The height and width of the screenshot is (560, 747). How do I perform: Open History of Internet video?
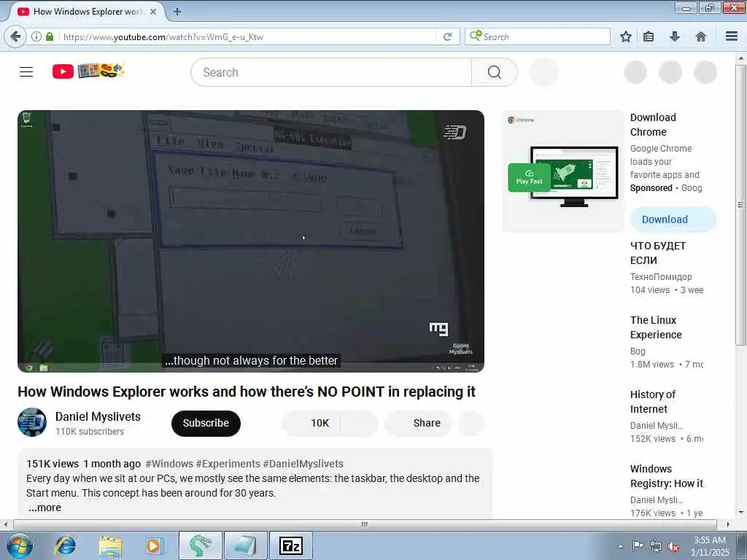click(653, 402)
